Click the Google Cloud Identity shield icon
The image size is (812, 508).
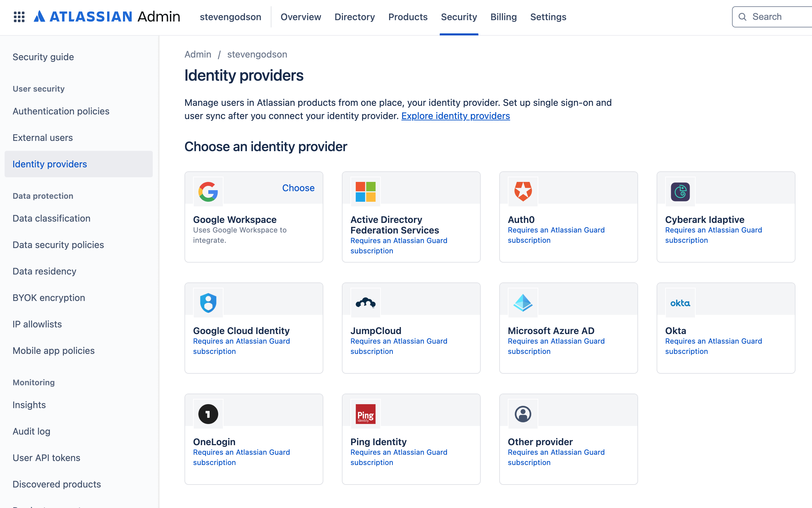coord(208,303)
